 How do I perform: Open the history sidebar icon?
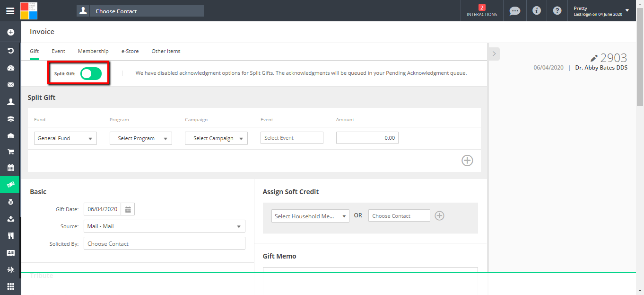click(x=10, y=50)
